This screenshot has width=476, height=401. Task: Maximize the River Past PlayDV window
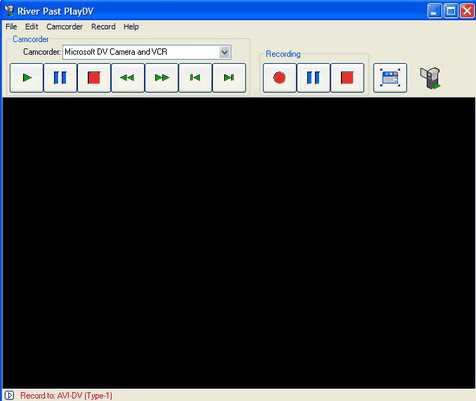(x=451, y=11)
